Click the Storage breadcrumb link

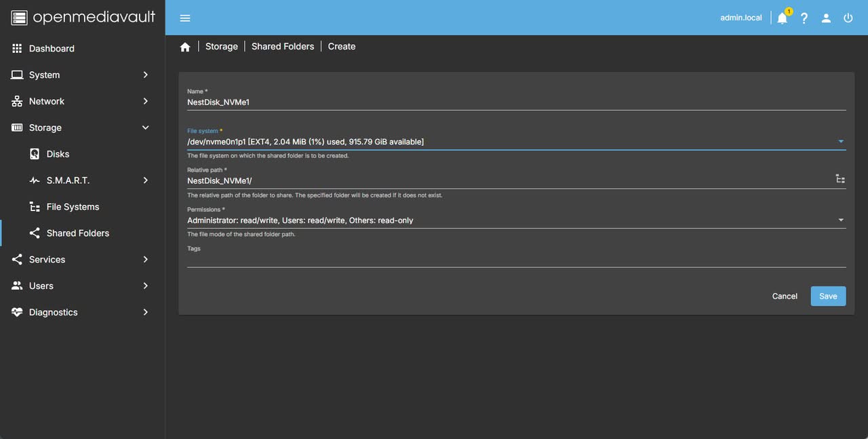click(222, 47)
